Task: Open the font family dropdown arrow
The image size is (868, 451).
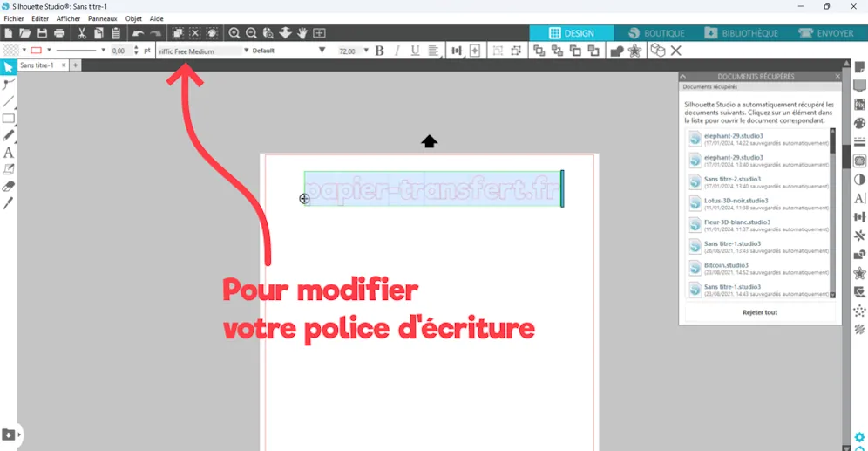Action: point(247,51)
